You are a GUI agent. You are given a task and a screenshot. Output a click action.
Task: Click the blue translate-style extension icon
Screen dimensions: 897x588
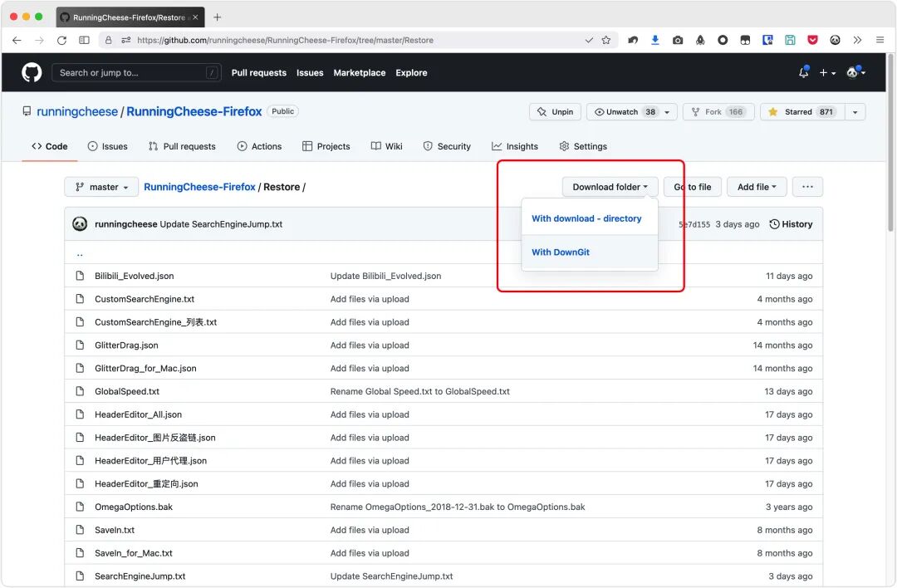767,40
